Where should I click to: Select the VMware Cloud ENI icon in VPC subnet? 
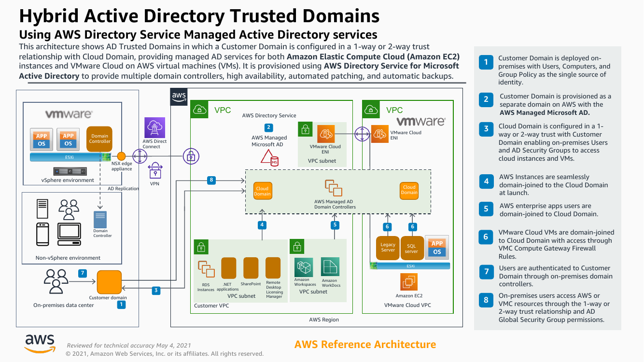326,134
